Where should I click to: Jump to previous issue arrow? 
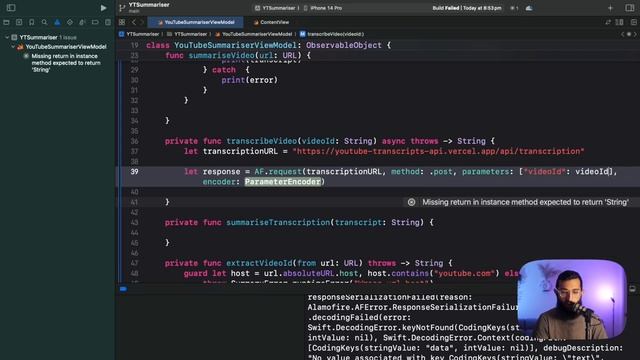coord(622,34)
